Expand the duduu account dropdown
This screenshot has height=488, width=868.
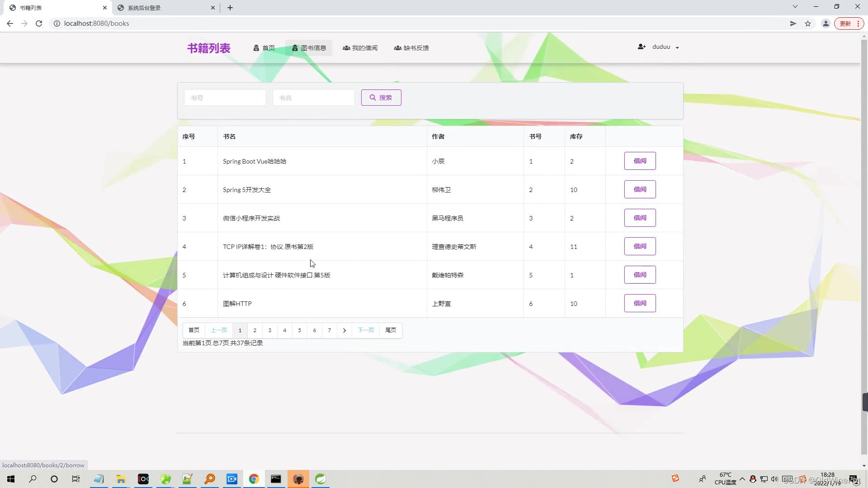678,47
